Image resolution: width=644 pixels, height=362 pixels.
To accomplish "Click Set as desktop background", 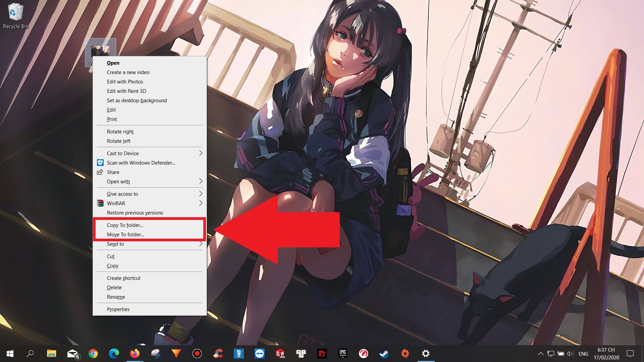I will click(137, 101).
